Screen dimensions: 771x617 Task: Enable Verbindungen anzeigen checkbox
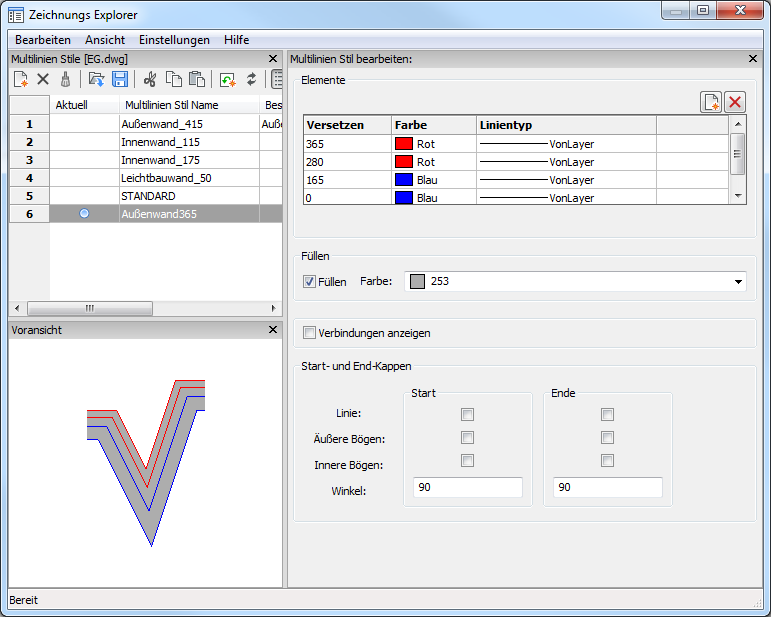coord(310,332)
